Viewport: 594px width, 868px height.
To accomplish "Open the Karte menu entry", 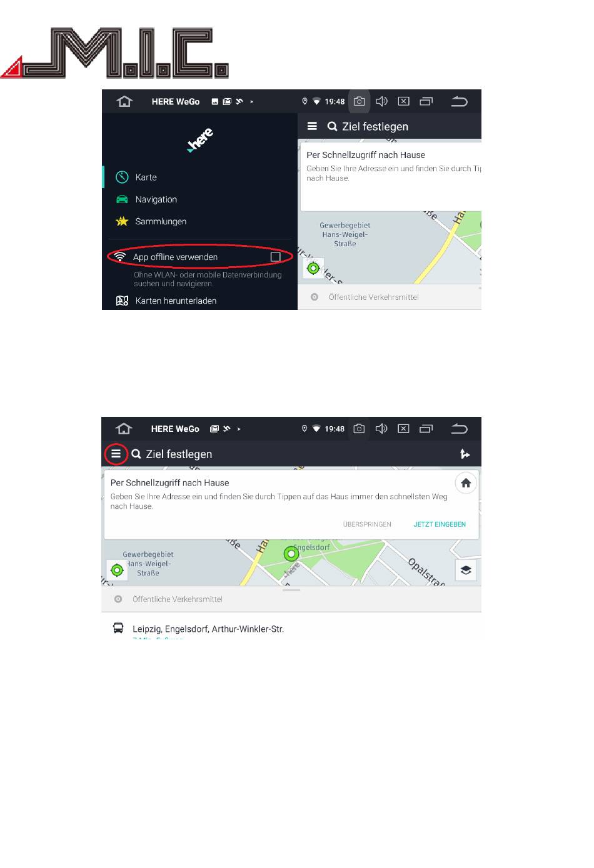I will click(x=146, y=177).
